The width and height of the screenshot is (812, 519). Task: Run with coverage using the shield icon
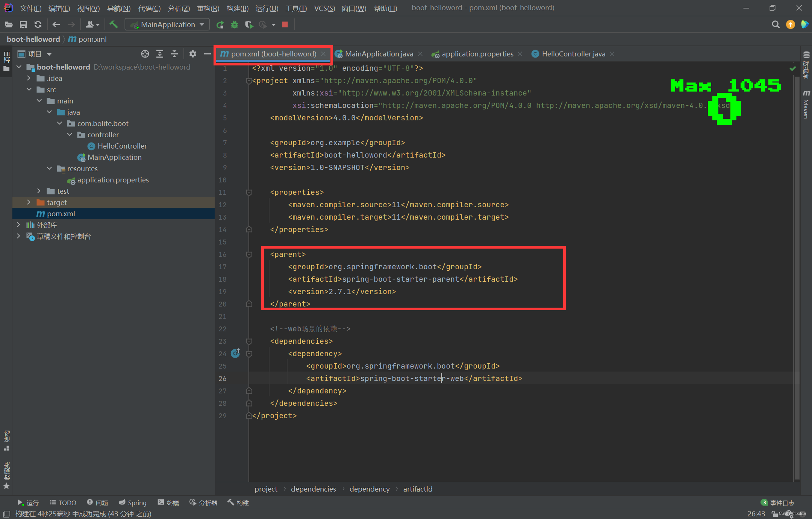[248, 24]
